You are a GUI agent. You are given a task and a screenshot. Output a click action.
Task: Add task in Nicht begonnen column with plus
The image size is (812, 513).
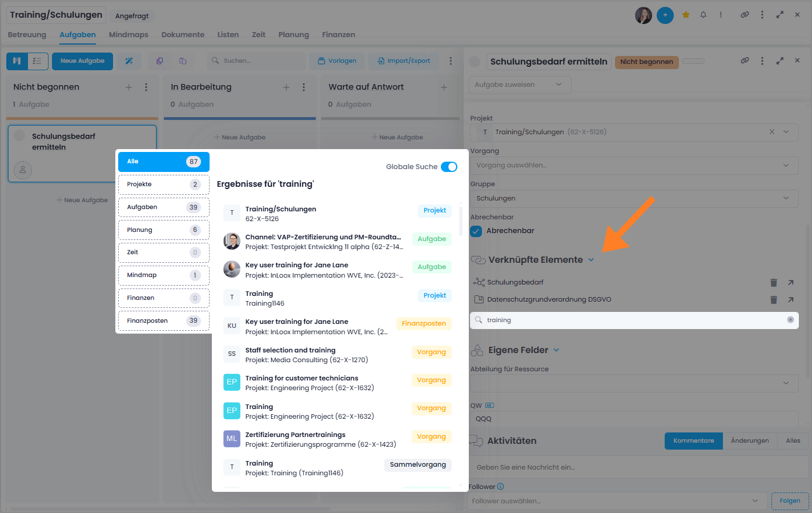128,87
